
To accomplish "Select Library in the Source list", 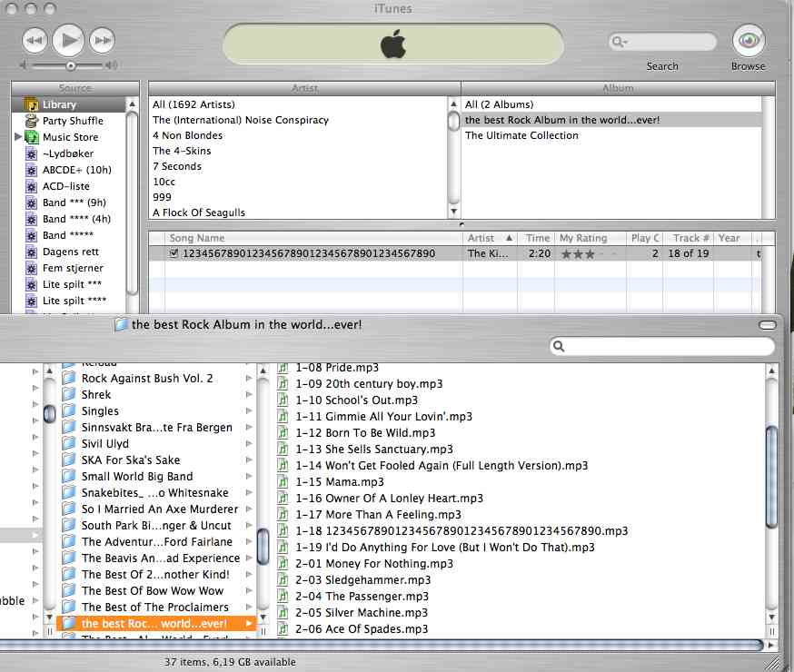I will click(x=68, y=104).
